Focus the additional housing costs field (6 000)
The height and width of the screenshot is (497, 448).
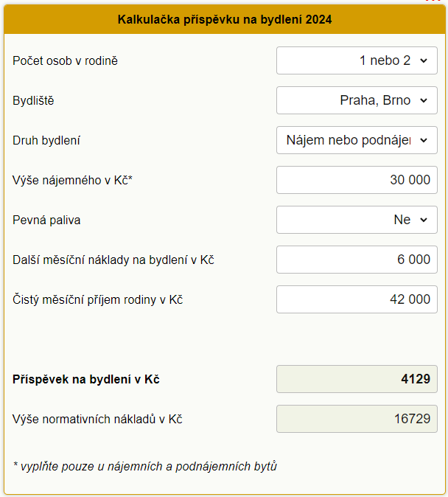(x=357, y=260)
